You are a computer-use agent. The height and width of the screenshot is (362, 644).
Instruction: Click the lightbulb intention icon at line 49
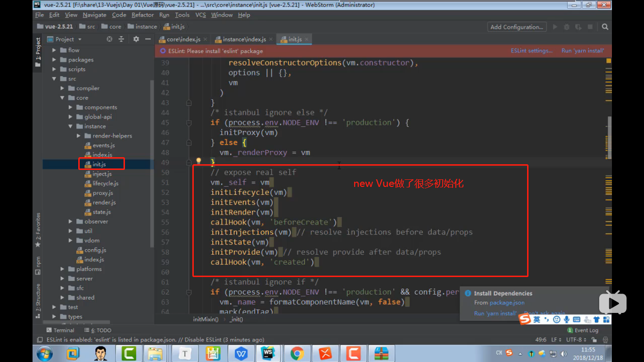pyautogui.click(x=198, y=161)
